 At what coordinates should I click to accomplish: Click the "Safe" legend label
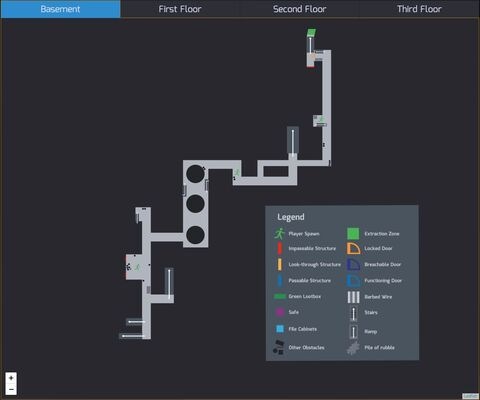point(294,312)
